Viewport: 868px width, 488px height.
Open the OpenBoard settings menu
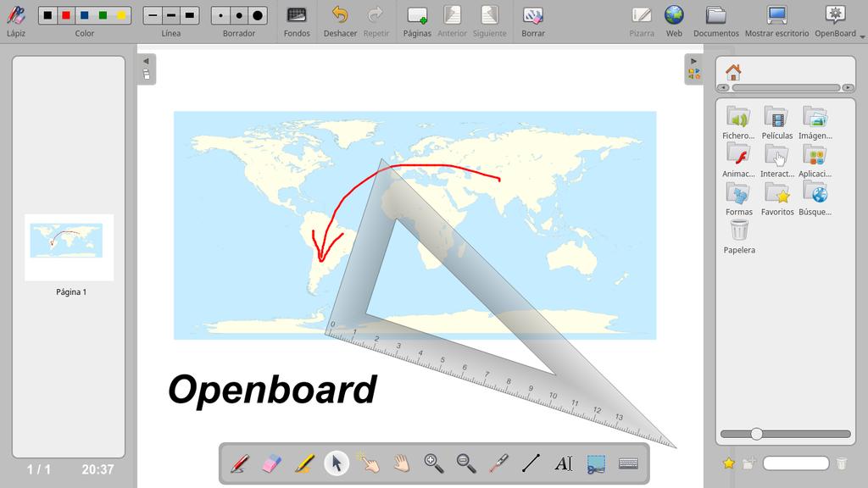coord(835,21)
